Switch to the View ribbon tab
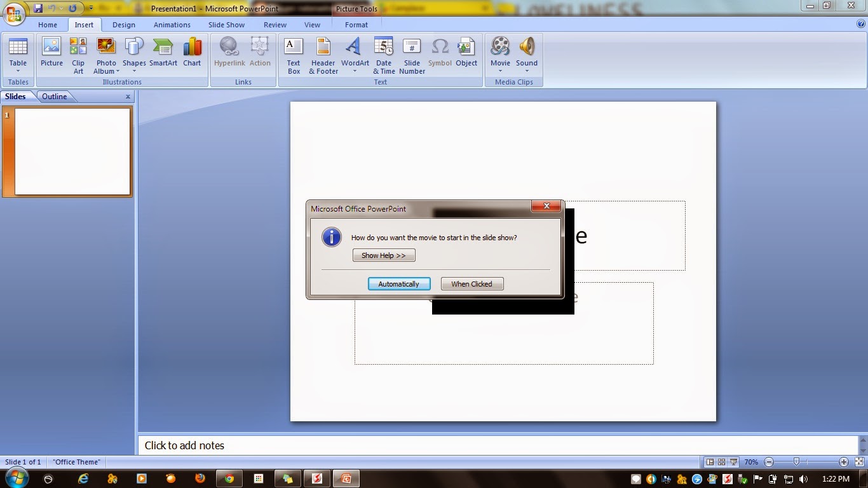Screen dimensions: 868x488 pos(312,25)
